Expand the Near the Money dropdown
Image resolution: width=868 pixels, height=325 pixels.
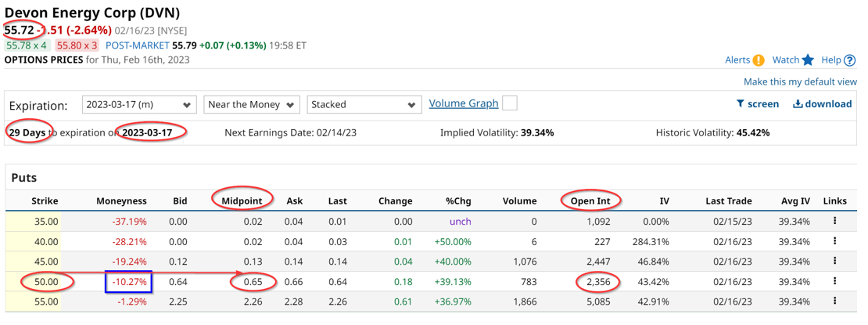[x=252, y=105]
